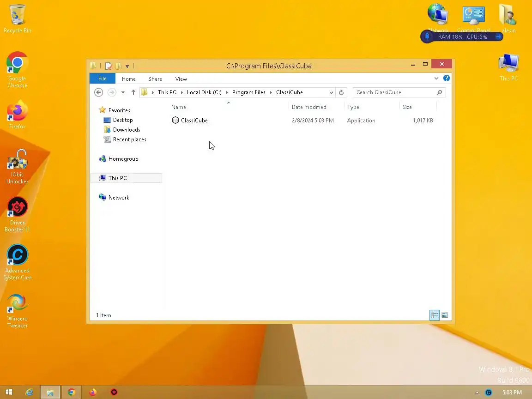Click the Windows Start button
532x399 pixels.
[x=9, y=392]
